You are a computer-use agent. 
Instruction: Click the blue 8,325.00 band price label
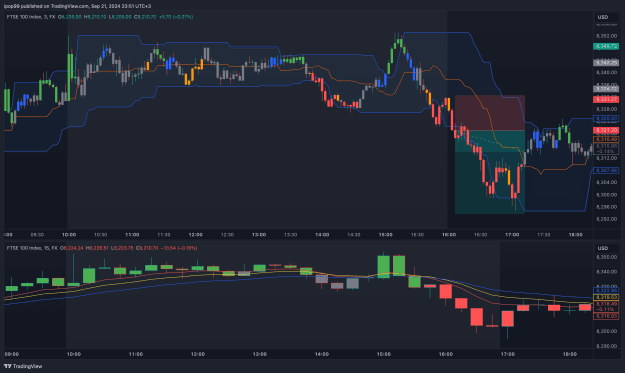coord(606,119)
